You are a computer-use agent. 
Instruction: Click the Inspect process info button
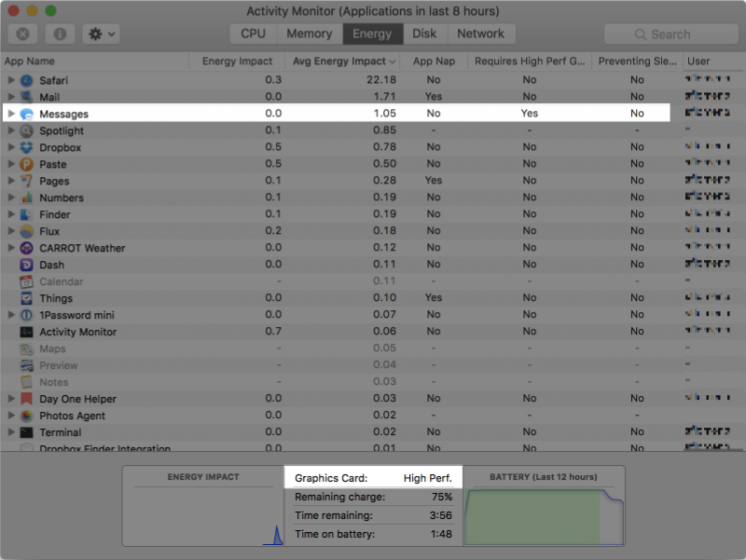point(60,34)
